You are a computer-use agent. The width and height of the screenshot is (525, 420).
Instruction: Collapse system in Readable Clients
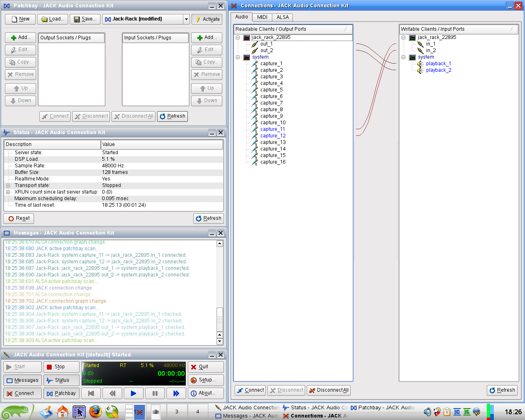click(237, 57)
